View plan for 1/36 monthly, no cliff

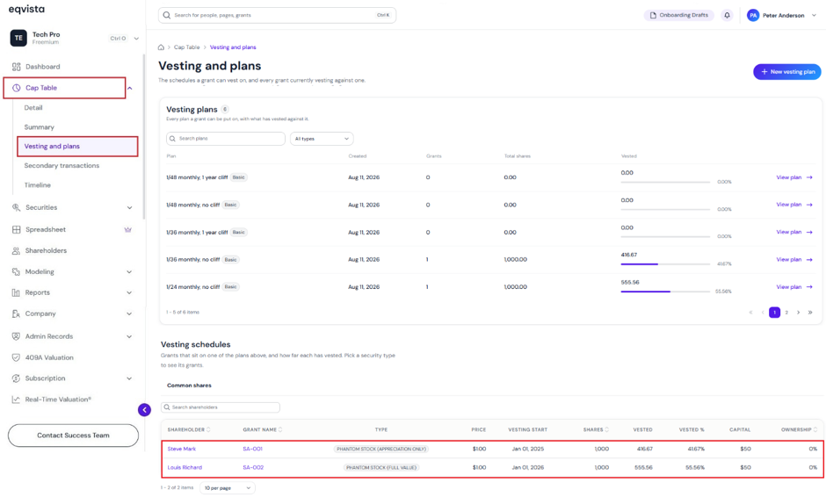pyautogui.click(x=794, y=260)
